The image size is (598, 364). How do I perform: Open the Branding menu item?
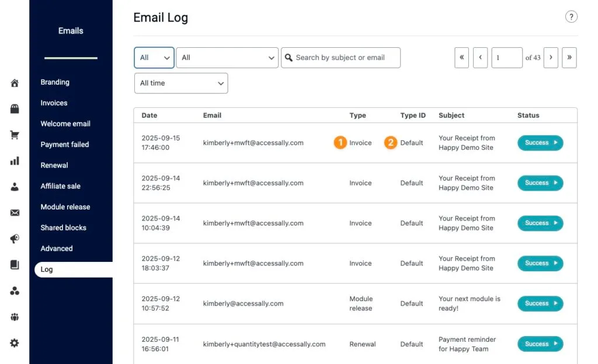[x=55, y=82]
